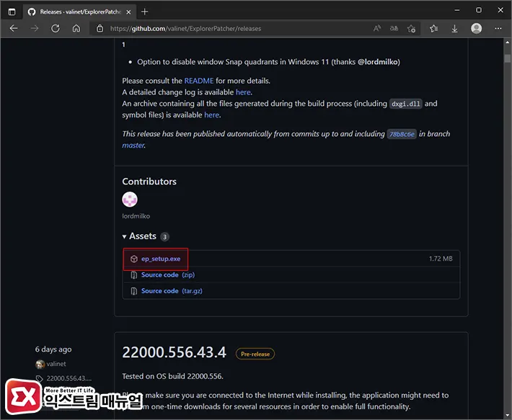512x420 pixels.
Task: Open the README link
Action: tap(199, 81)
